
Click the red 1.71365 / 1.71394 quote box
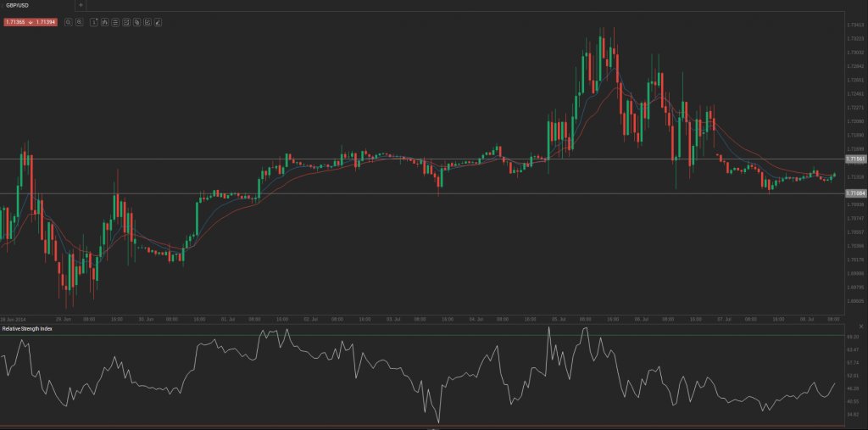point(31,22)
